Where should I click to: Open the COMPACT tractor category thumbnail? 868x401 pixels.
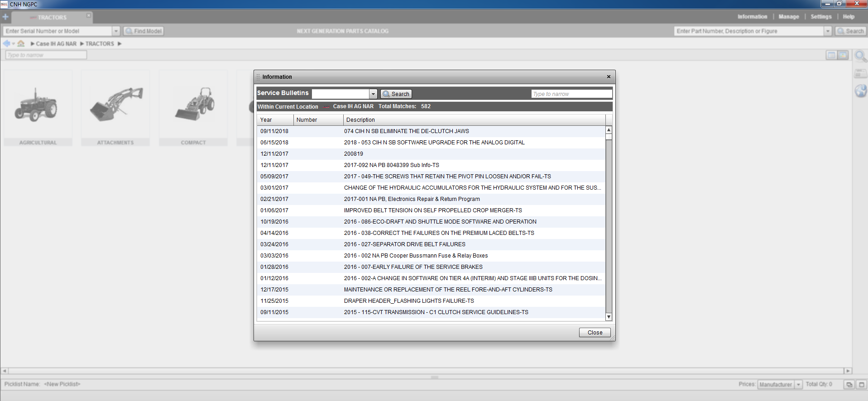pyautogui.click(x=193, y=108)
